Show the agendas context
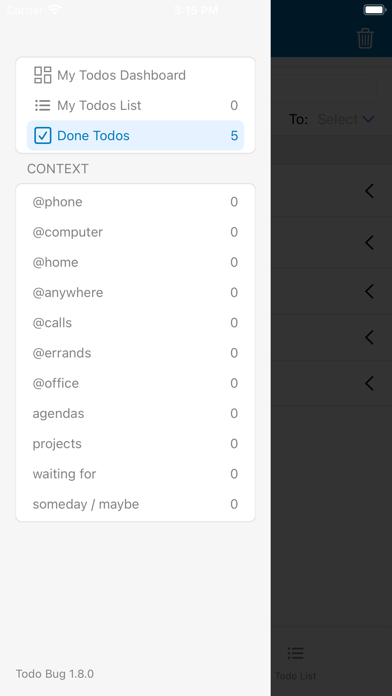This screenshot has width=392, height=696. click(x=135, y=413)
